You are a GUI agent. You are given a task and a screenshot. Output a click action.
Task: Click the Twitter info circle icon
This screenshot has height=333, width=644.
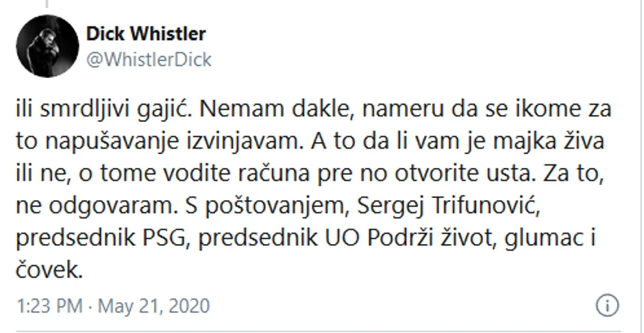tap(608, 305)
